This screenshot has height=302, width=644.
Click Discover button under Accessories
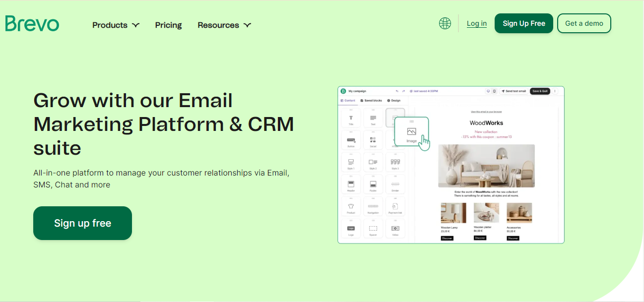click(x=513, y=238)
